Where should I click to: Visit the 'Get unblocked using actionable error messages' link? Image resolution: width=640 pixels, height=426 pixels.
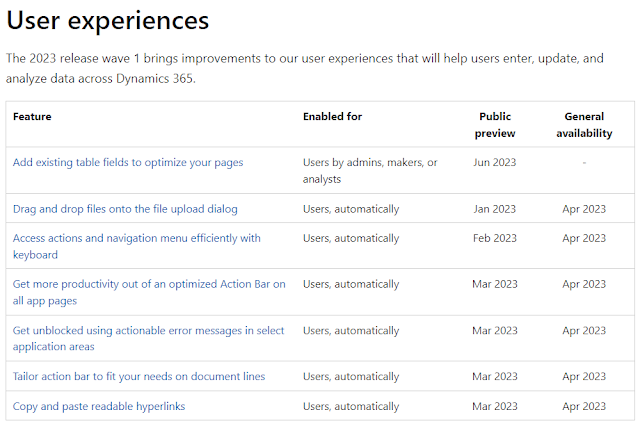[x=148, y=330]
